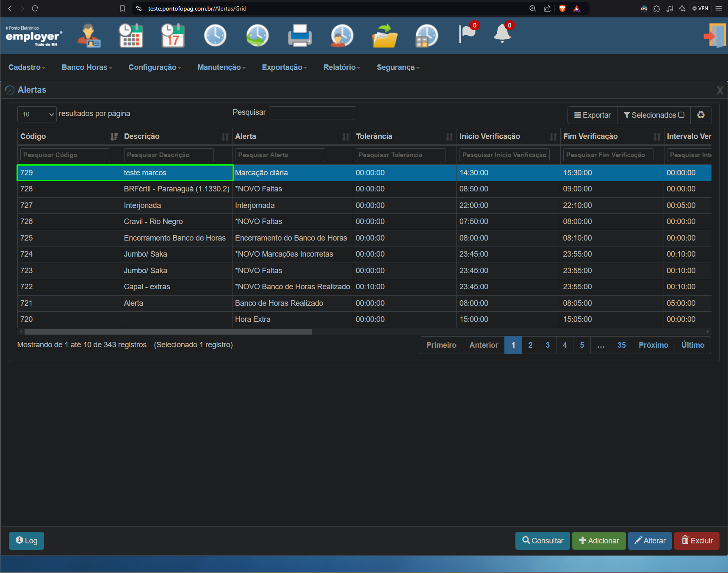Click the horizontal table scrollbar
This screenshot has height=573, width=728.
(x=168, y=332)
